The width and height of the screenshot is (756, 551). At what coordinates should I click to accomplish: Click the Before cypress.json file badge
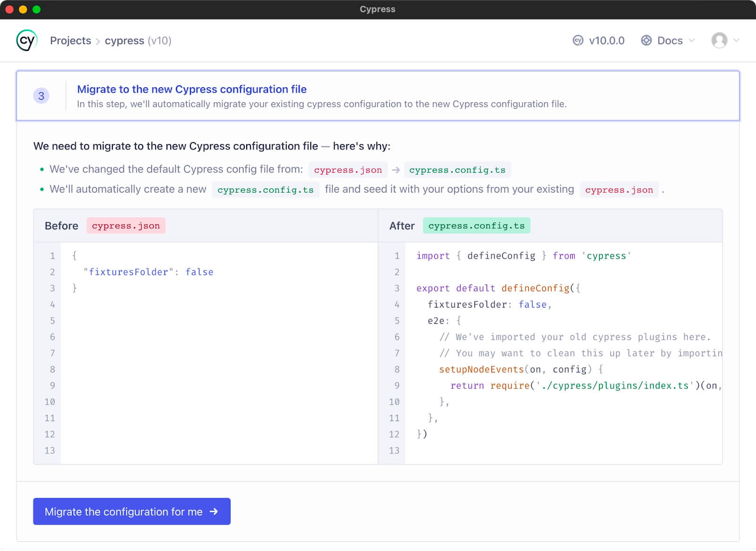point(126,226)
